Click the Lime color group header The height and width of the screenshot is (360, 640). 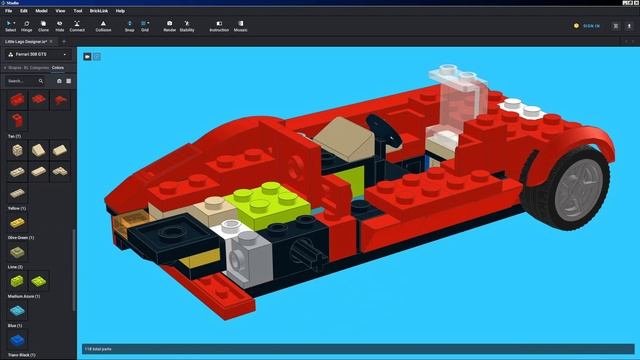(15, 267)
